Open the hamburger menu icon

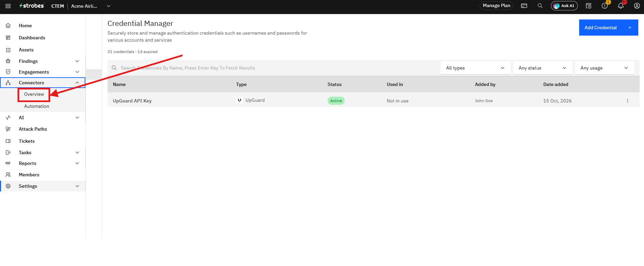coord(8,6)
